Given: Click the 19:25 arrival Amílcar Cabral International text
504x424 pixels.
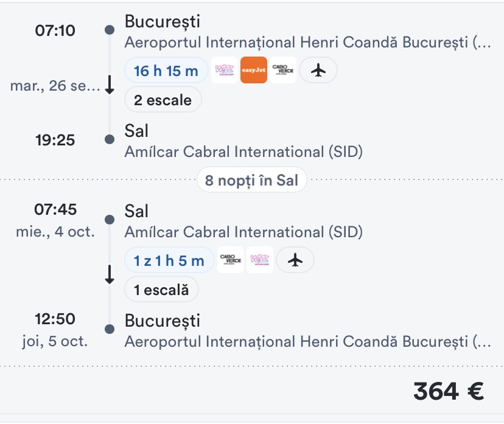Looking at the screenshot, I should tap(243, 152).
